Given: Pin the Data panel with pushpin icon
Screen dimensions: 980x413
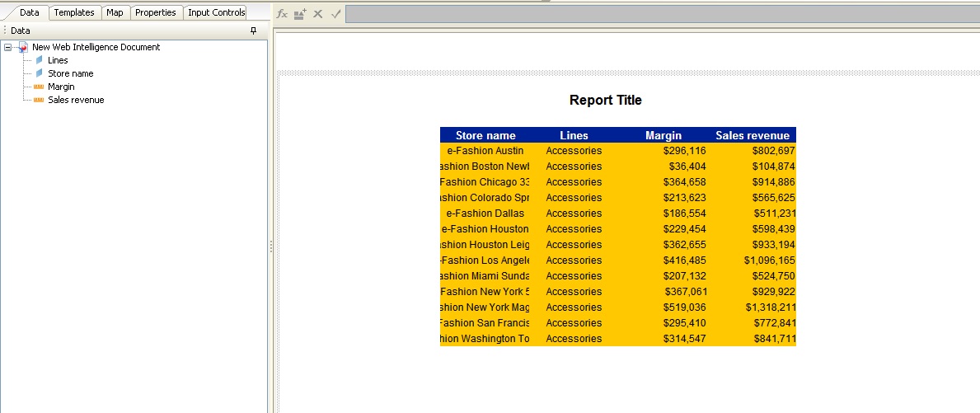Looking at the screenshot, I should [253, 31].
